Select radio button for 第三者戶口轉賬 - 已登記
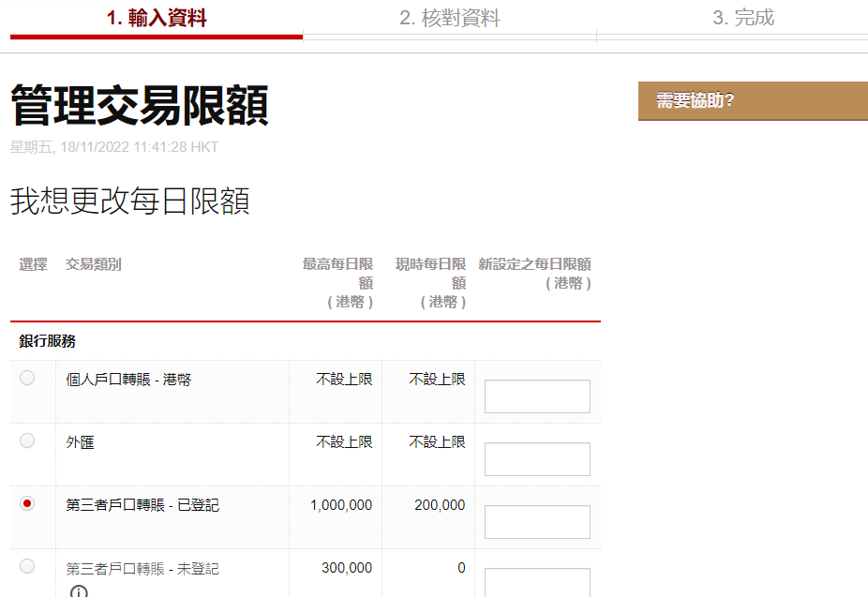 coord(27,503)
